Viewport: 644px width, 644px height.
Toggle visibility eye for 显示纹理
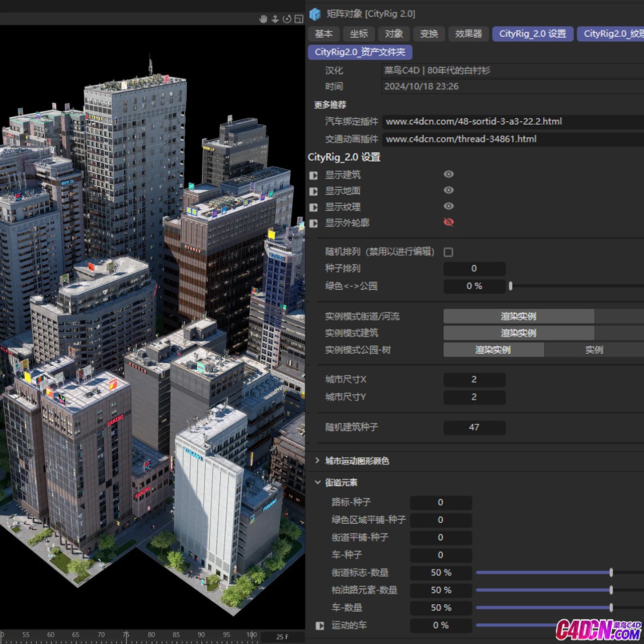tap(449, 206)
